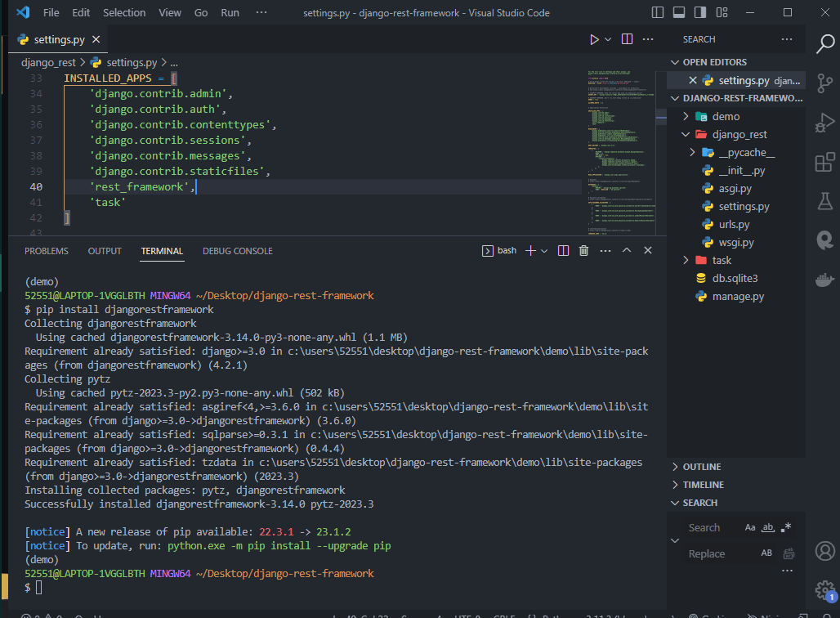840x618 pixels.
Task: Customize layout from title bar icon
Action: [722, 12]
